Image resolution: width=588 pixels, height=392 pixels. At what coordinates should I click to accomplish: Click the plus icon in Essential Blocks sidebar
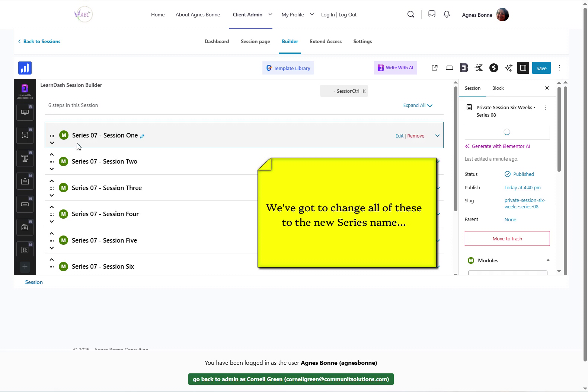[x=25, y=266]
